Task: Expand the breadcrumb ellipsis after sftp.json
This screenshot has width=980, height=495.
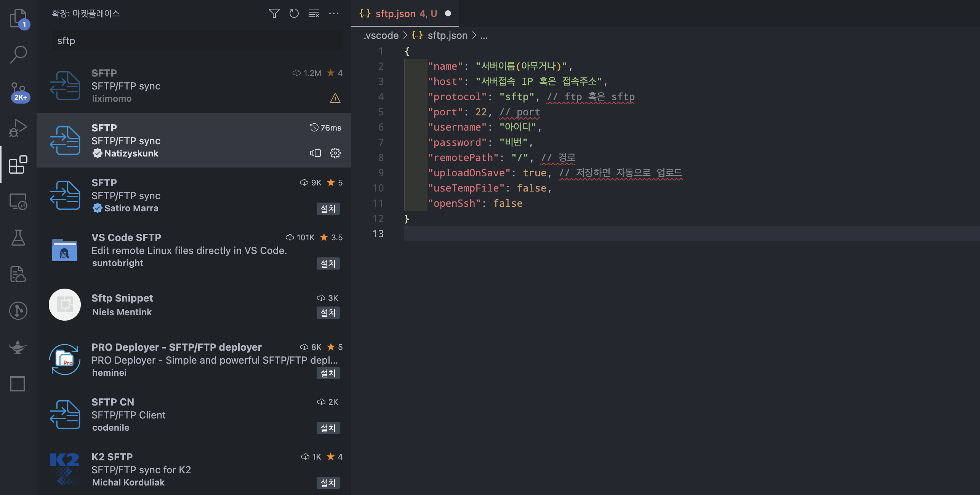Action: click(484, 36)
